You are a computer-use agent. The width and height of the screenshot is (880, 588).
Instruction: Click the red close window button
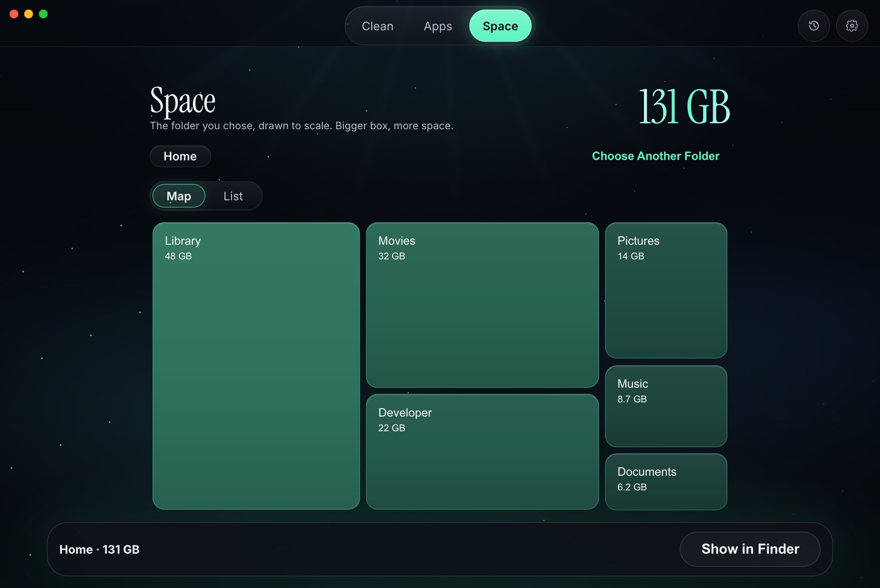(14, 14)
